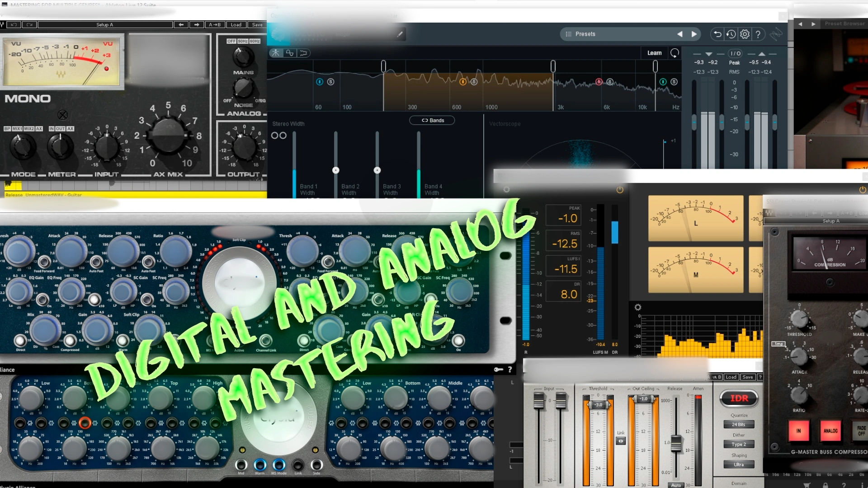Click the limiter Release slider handle
This screenshot has height=488, width=868.
(x=676, y=443)
